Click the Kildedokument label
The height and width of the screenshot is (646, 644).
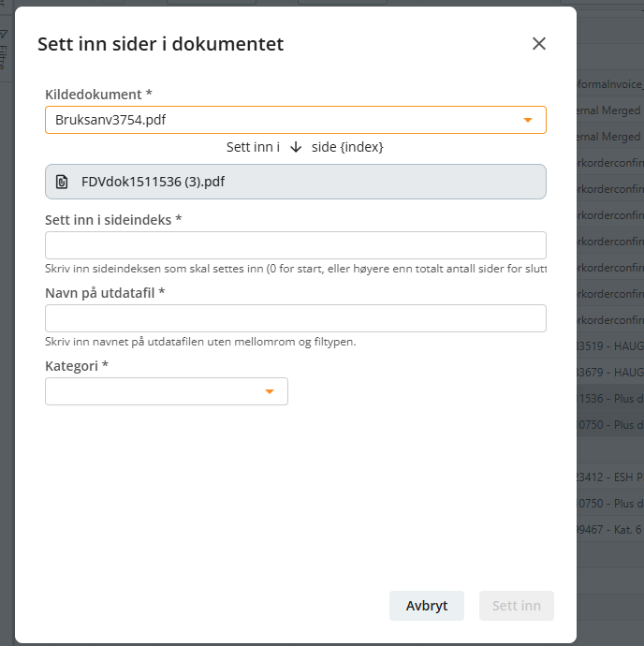click(98, 95)
